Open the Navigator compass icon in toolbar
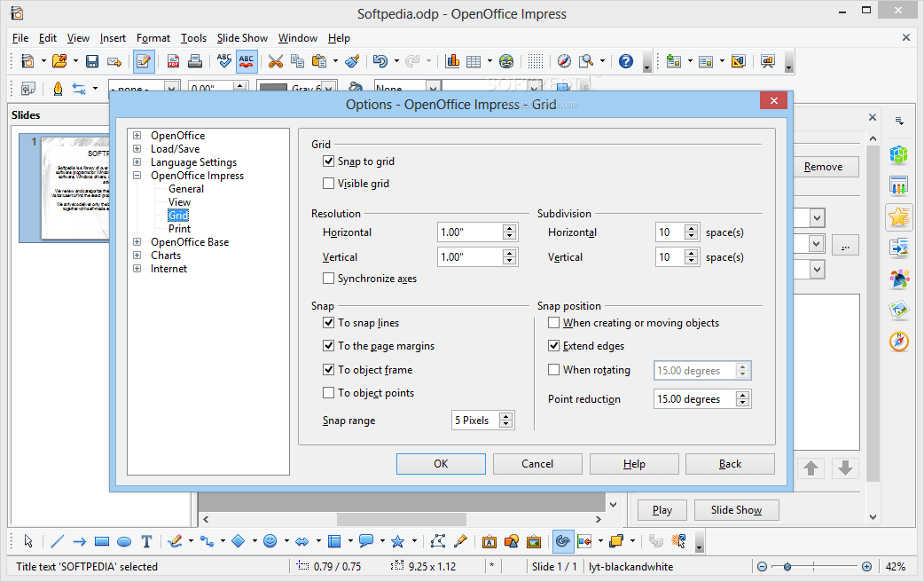The height and width of the screenshot is (582, 924). click(564, 61)
